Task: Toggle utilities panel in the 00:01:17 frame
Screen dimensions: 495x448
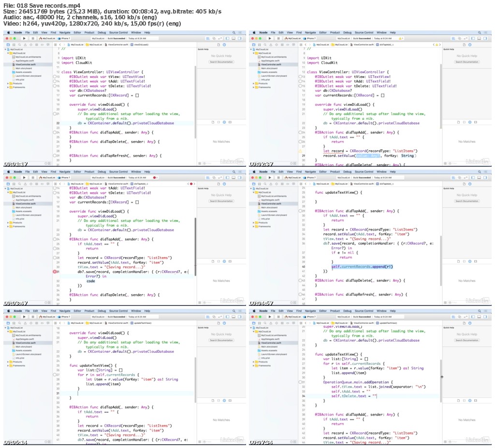Action: pyautogui.click(x=240, y=39)
